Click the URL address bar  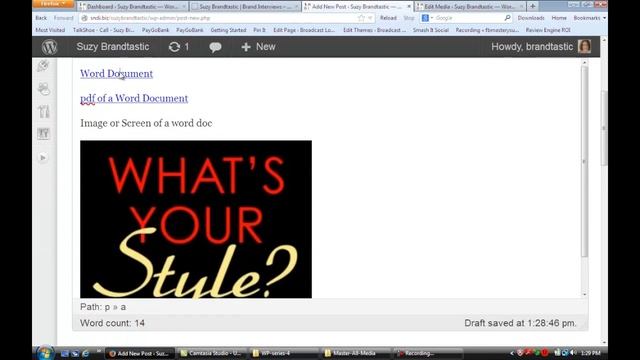[220, 18]
